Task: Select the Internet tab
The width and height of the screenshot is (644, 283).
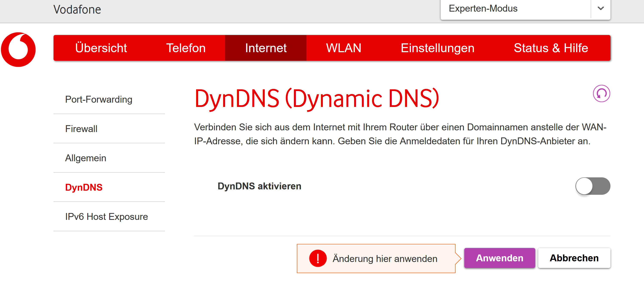Action: [265, 48]
